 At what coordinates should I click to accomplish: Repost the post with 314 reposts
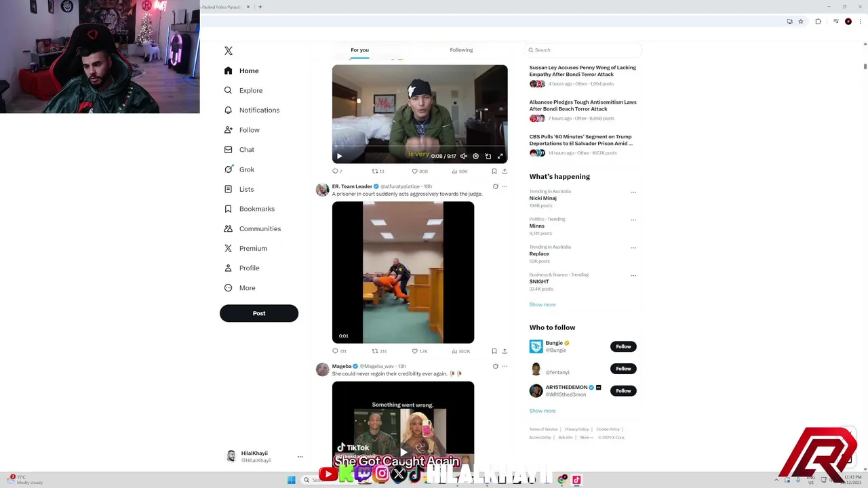[x=379, y=351]
